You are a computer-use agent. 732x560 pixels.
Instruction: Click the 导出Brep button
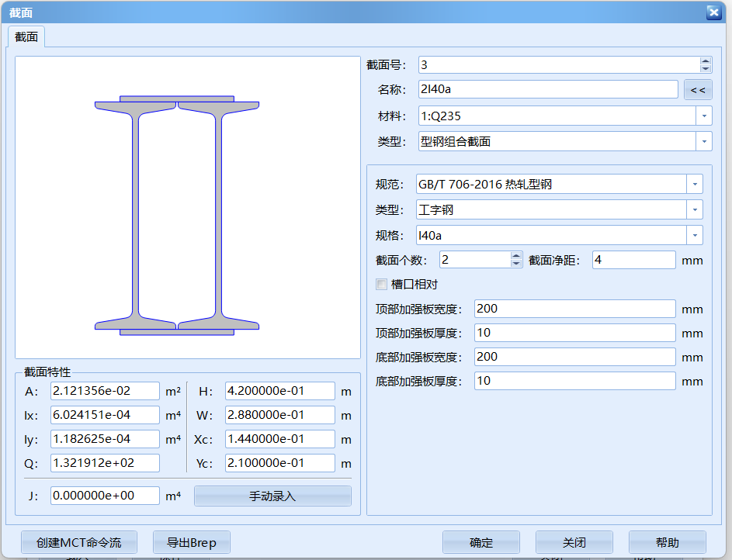pyautogui.click(x=191, y=542)
